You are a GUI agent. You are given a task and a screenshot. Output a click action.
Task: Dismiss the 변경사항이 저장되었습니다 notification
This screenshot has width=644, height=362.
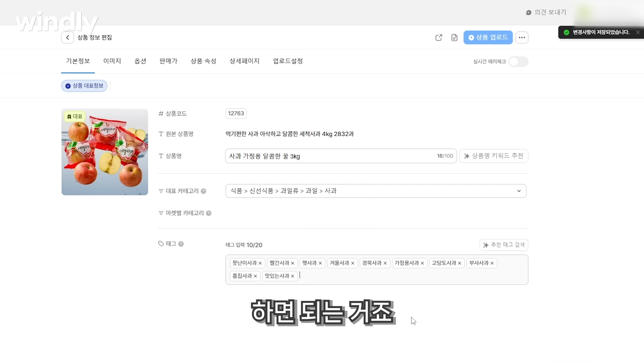tap(638, 32)
